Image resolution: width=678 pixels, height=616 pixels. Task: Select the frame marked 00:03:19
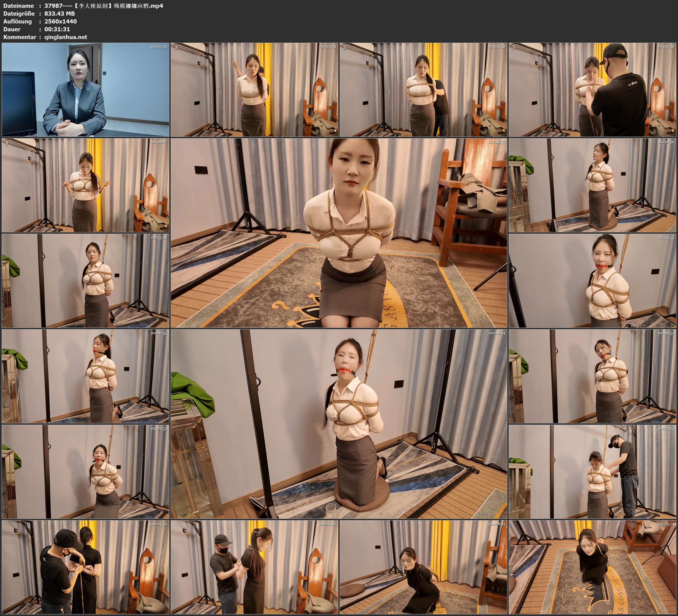click(254, 89)
